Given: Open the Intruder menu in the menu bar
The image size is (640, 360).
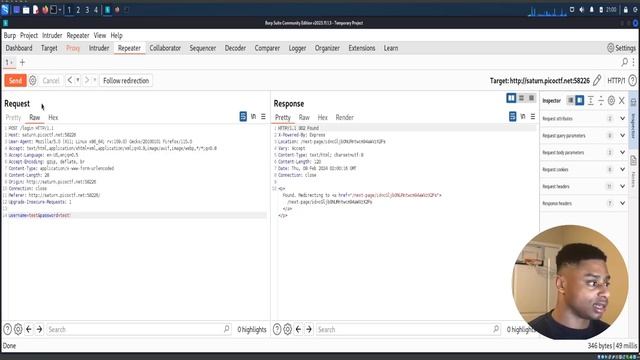Looking at the screenshot, I should pyautogui.click(x=52, y=36).
